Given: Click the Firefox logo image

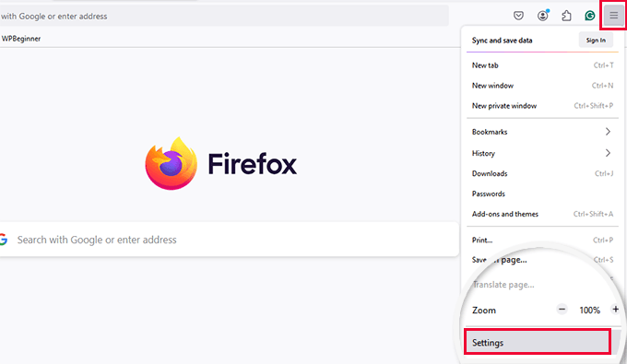Looking at the screenshot, I should coord(172,163).
